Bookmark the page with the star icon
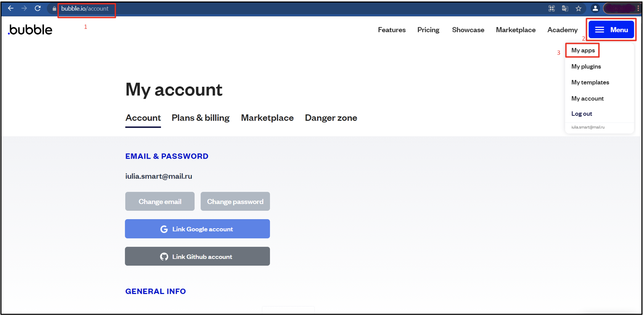The height and width of the screenshot is (316, 644). point(579,9)
